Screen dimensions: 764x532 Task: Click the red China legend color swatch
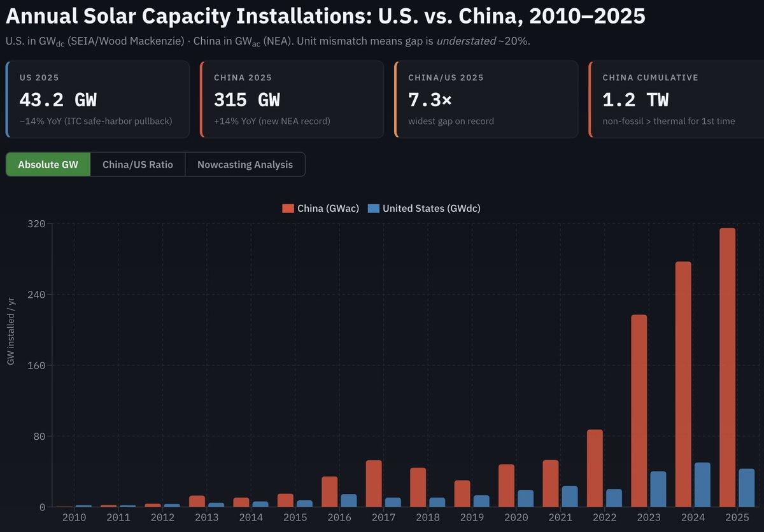click(288, 208)
